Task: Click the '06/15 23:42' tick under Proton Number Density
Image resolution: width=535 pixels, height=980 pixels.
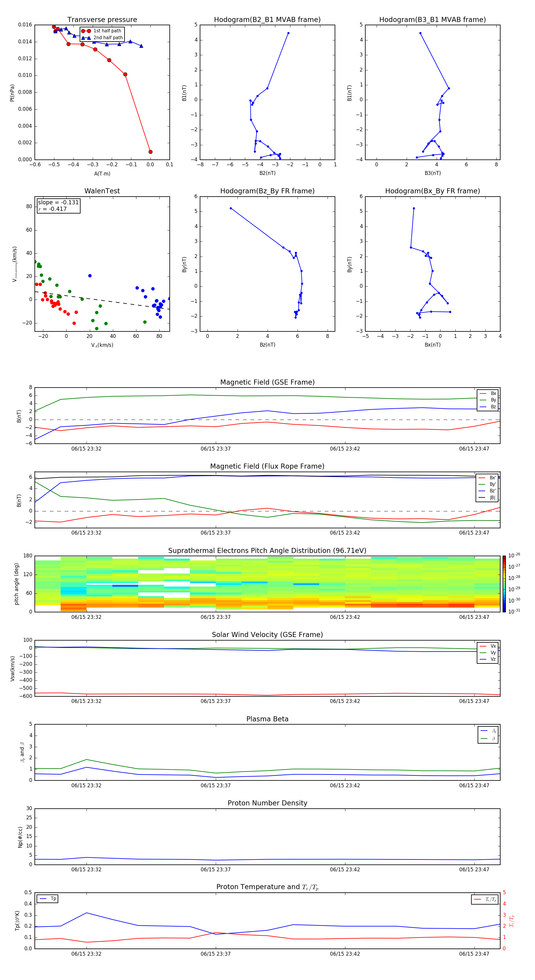Action: click(345, 869)
